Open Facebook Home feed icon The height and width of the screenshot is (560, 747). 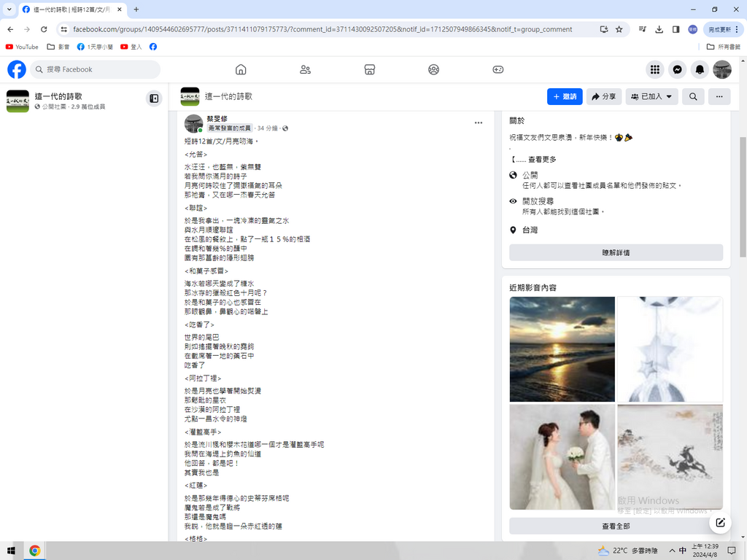tap(241, 69)
